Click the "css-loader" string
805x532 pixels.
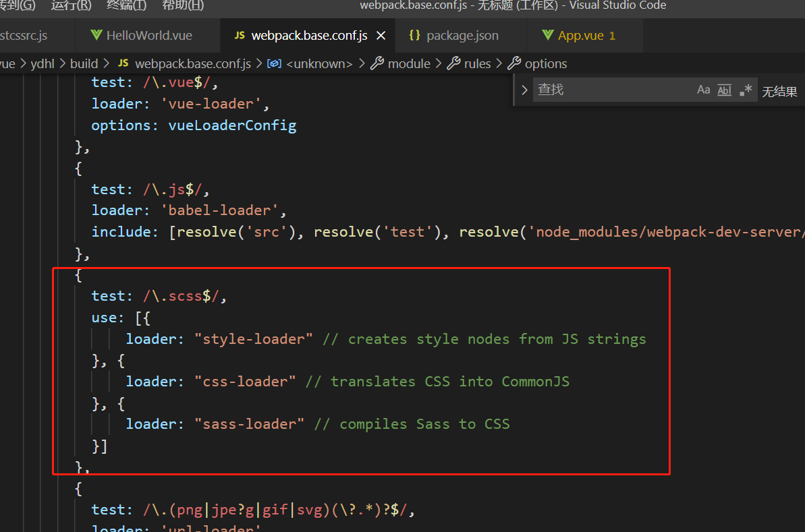coord(246,382)
